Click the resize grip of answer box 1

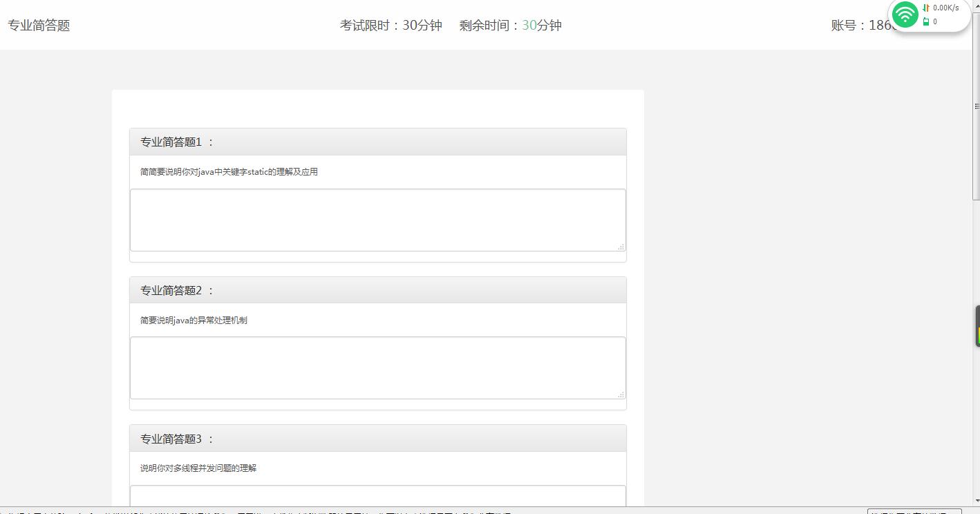[x=621, y=247]
